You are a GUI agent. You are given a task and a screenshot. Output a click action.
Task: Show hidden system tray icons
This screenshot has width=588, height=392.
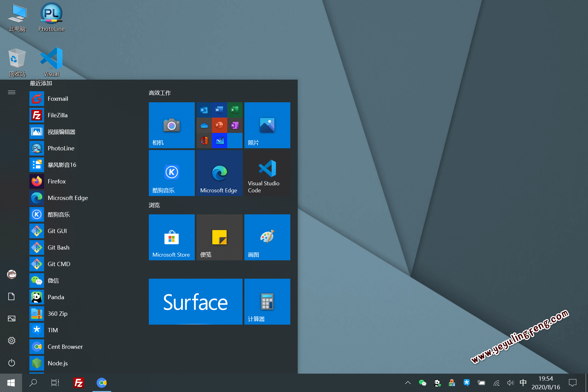408,383
